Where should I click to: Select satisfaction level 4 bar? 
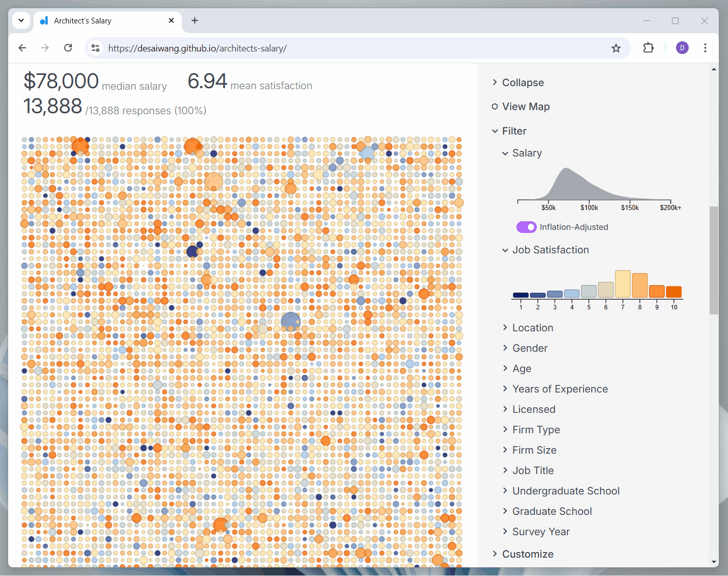click(572, 294)
